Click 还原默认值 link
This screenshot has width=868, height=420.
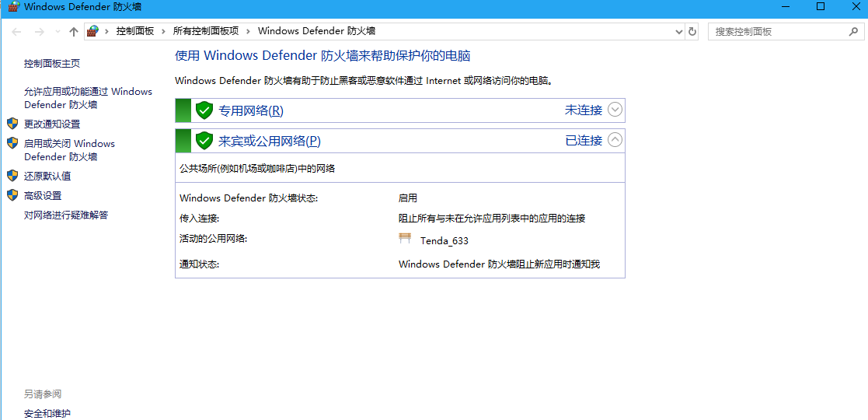(47, 177)
